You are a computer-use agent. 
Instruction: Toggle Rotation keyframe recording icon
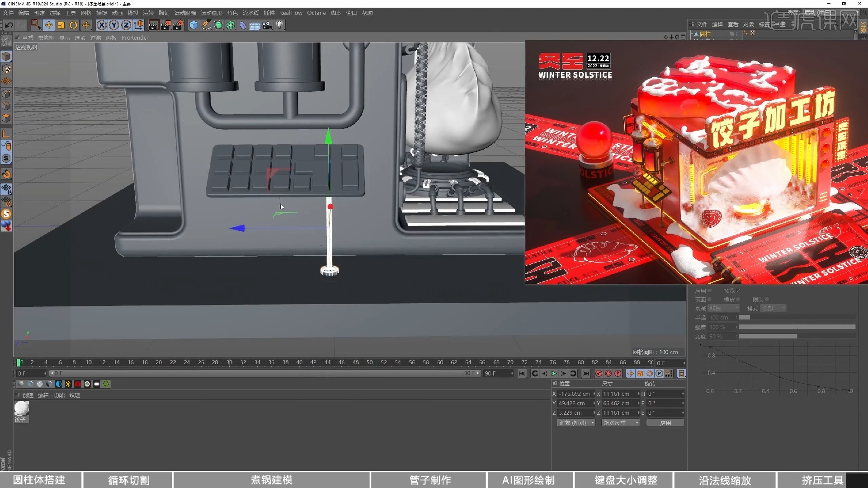pos(650,374)
